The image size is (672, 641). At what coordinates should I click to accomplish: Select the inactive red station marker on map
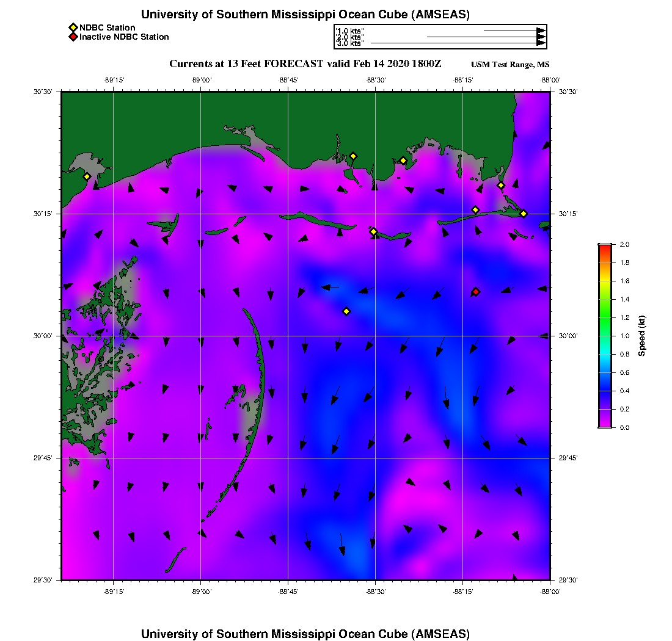[475, 292]
